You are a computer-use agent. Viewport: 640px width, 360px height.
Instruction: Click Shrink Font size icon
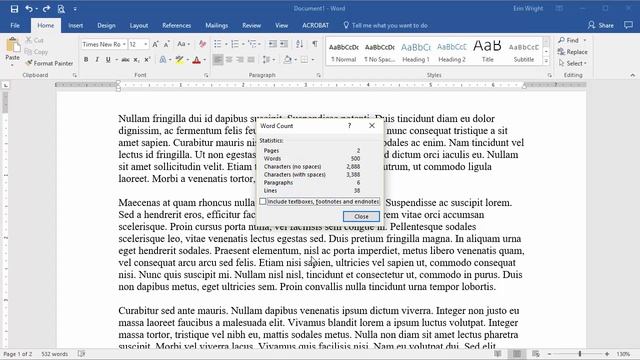pyautogui.click(x=167, y=44)
